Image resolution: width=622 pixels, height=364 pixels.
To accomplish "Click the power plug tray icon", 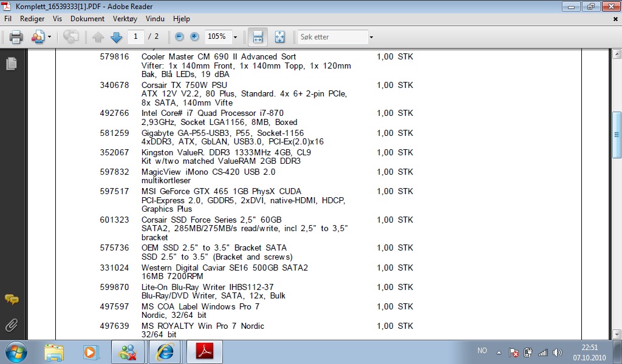I will (x=528, y=352).
